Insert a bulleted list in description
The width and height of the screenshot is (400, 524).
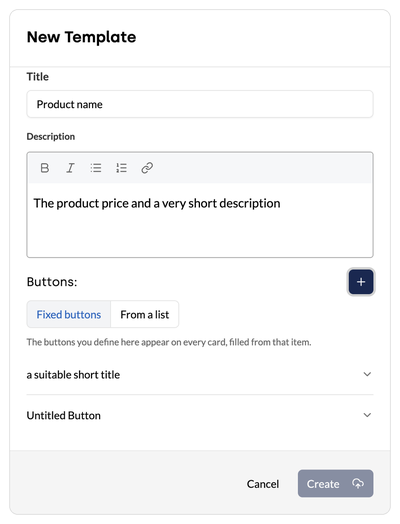[96, 168]
